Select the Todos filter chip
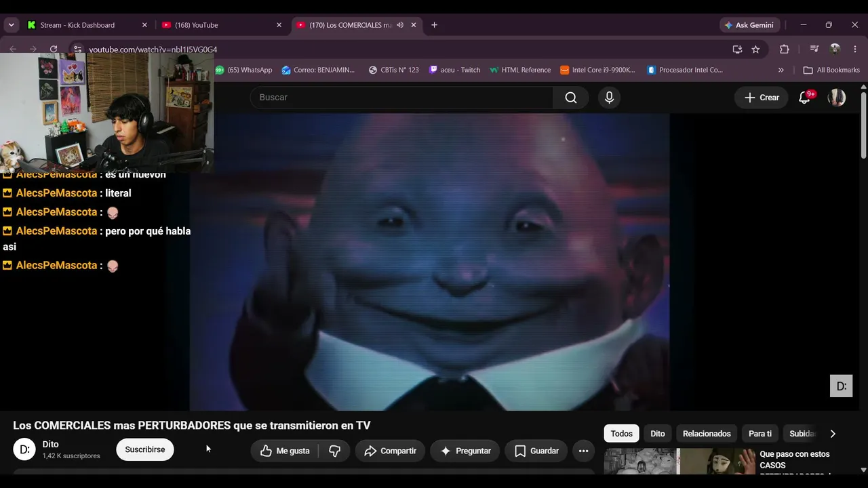This screenshot has width=868, height=488. [x=621, y=434]
